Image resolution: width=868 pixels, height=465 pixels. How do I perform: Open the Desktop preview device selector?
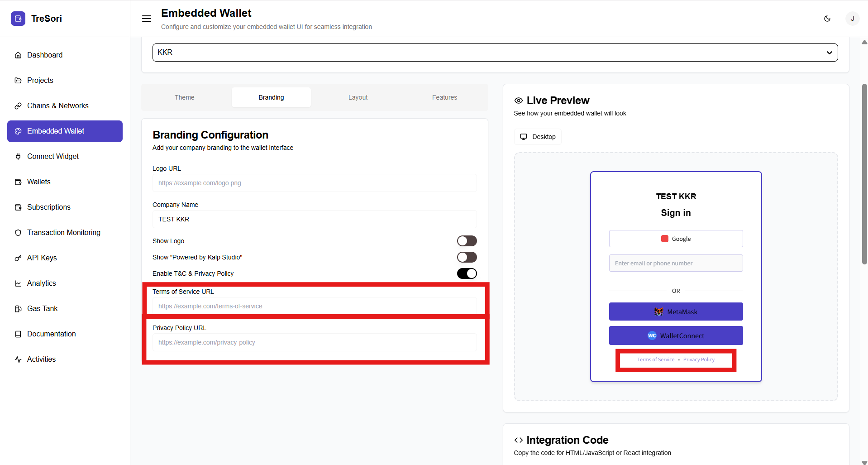(538, 137)
